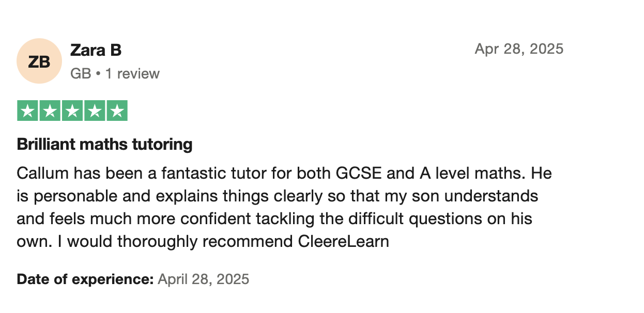Click the third green rating star
Screen dimensions: 644x313
tap(72, 111)
